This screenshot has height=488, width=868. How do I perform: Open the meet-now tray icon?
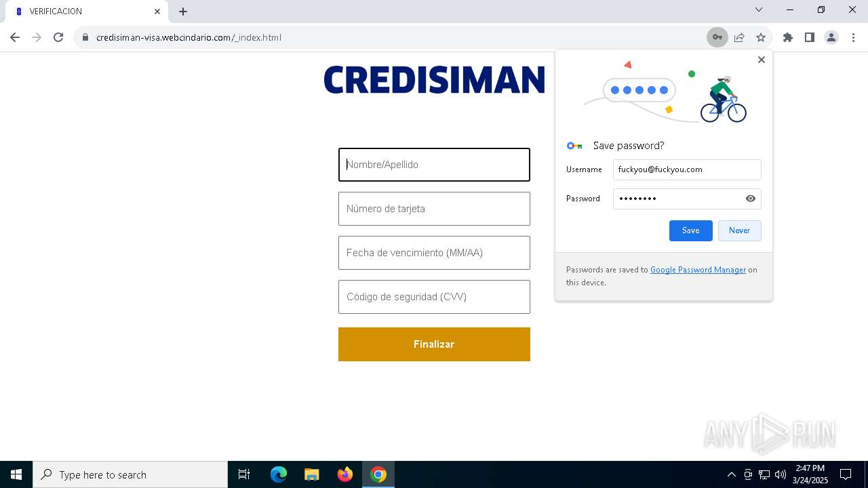[x=748, y=474]
